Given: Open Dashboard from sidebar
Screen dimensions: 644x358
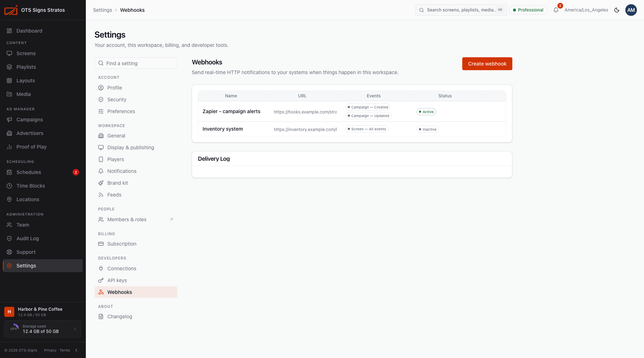Looking at the screenshot, I should point(43,31).
